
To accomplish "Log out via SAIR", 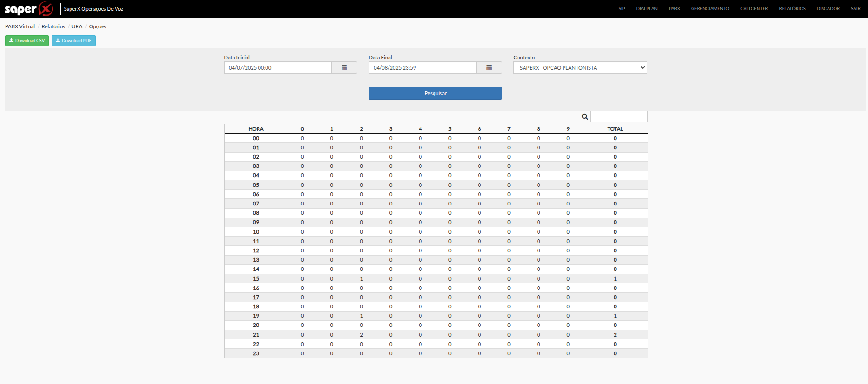I will (856, 9).
